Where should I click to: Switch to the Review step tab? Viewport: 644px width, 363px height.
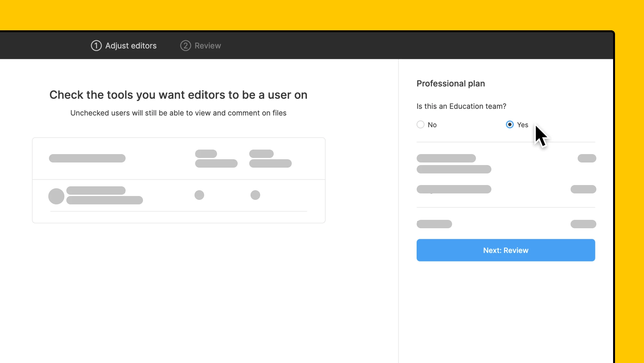click(x=207, y=45)
